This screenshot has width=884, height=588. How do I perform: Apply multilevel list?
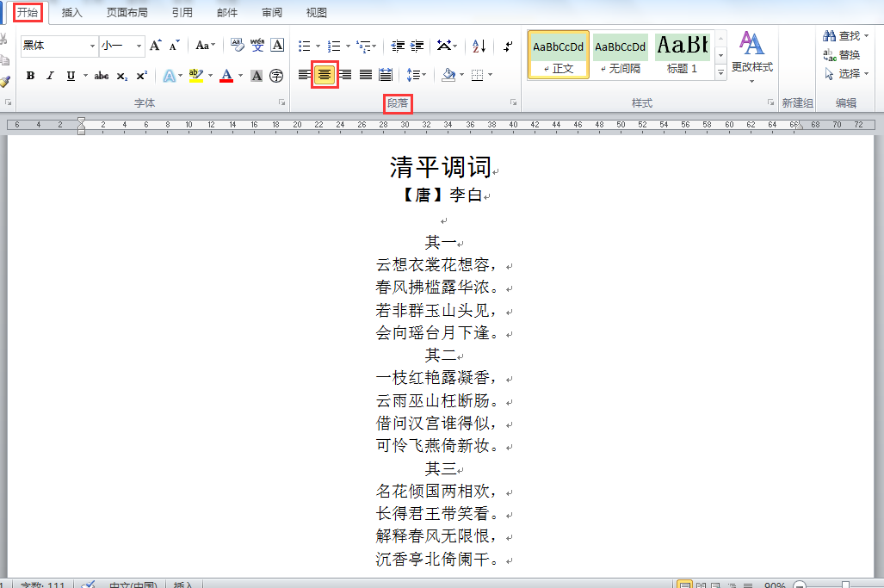click(364, 46)
